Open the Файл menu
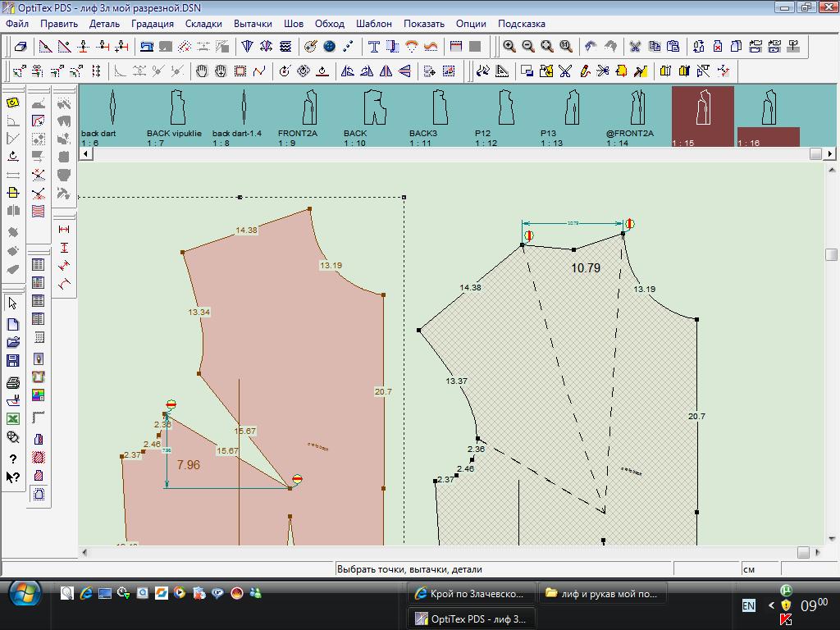The width and height of the screenshot is (840, 630). pos(17,24)
